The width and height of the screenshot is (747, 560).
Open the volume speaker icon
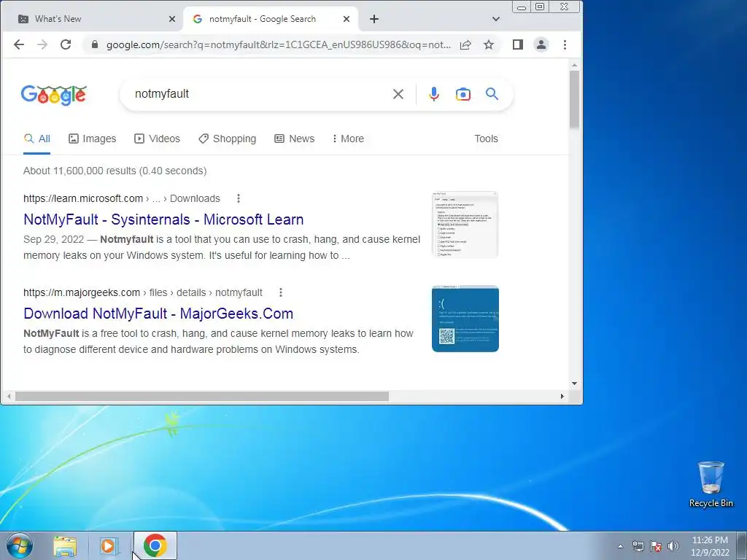click(673, 546)
